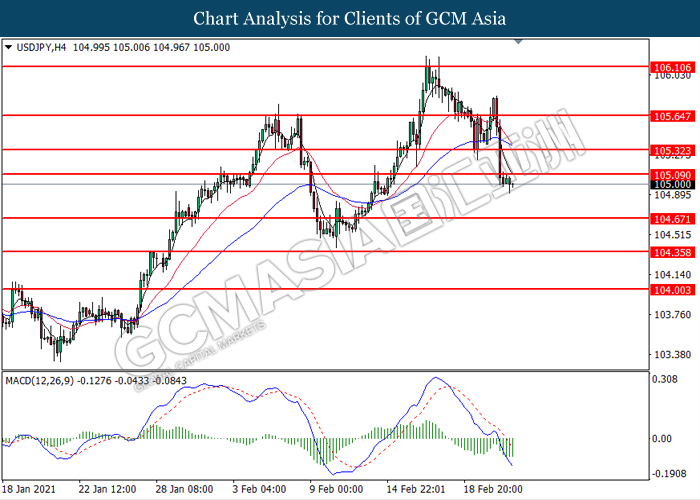Click the MACD scale value 0.308
Viewport: 700px width, 500px height.
(x=665, y=379)
